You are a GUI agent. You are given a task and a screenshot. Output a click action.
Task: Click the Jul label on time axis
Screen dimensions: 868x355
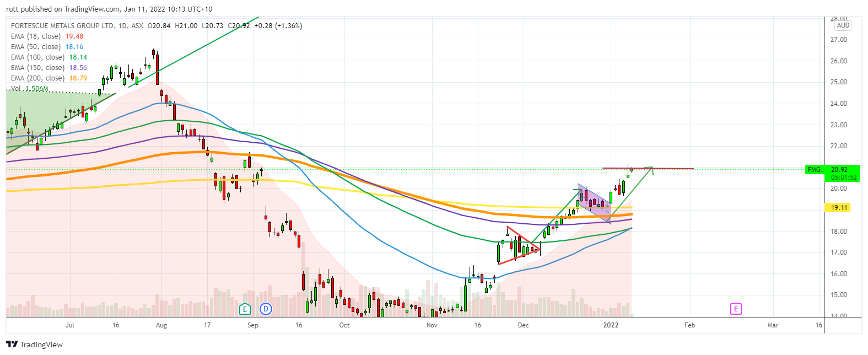[x=70, y=325]
